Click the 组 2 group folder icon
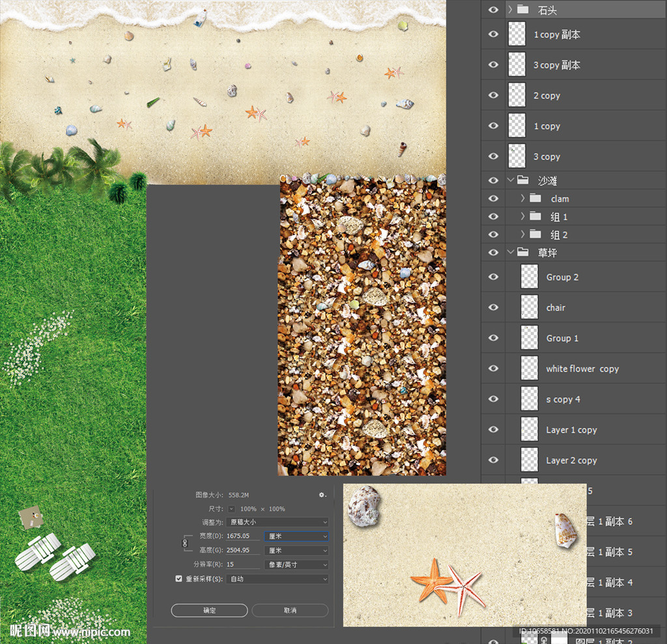 pos(535,234)
